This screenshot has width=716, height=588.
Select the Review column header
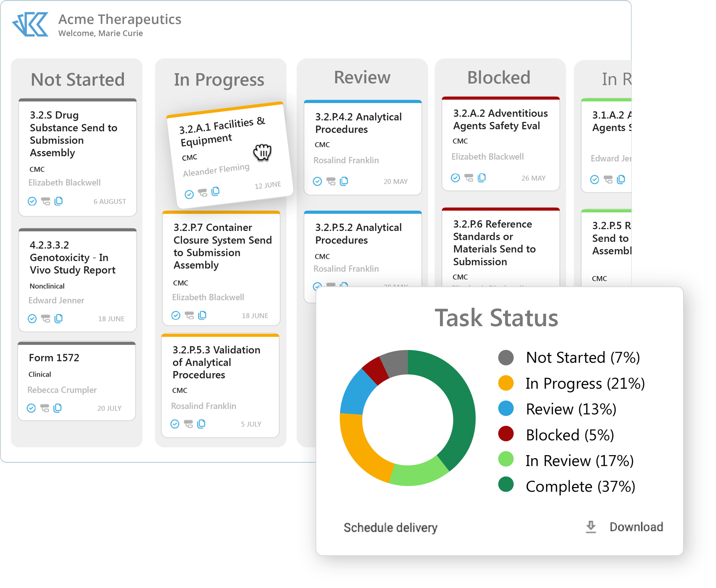click(x=362, y=77)
